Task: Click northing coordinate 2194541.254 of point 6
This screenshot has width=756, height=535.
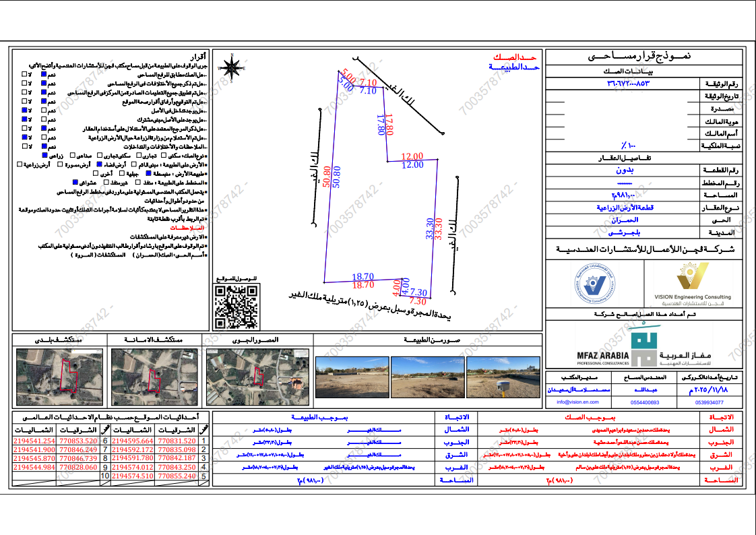Action: pyautogui.click(x=34, y=441)
